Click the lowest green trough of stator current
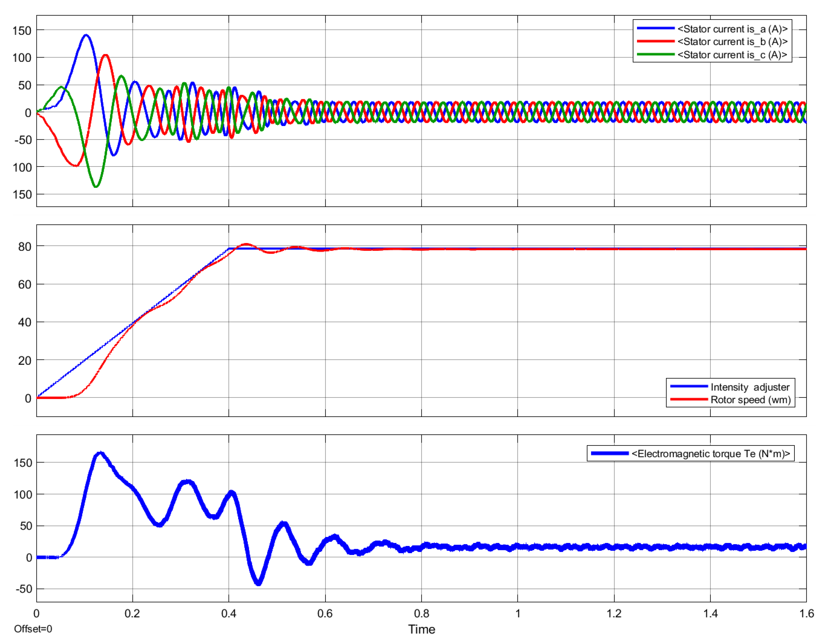The width and height of the screenshot is (824, 644). click(x=96, y=186)
